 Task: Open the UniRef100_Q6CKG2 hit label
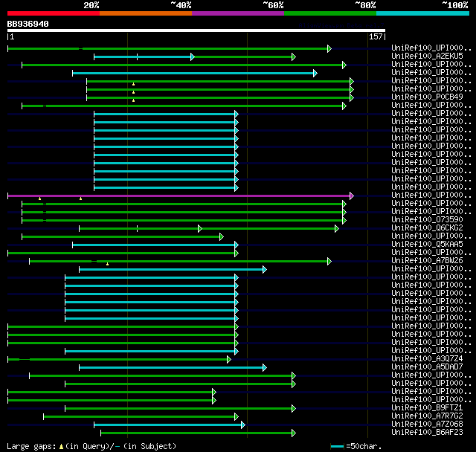427,227
